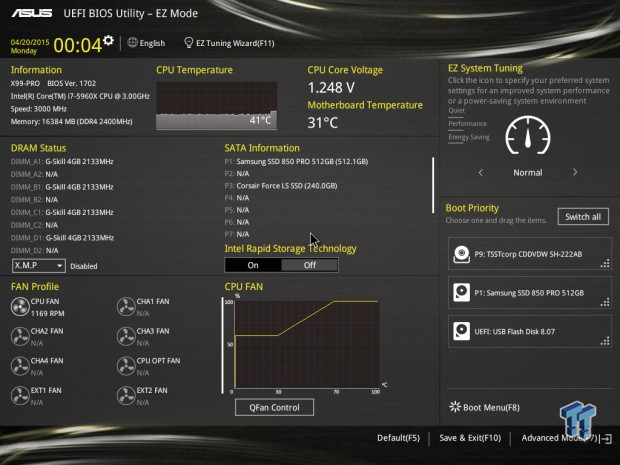This screenshot has width=620, height=465.
Task: Select the EXT1 FAN icon
Action: [20, 396]
